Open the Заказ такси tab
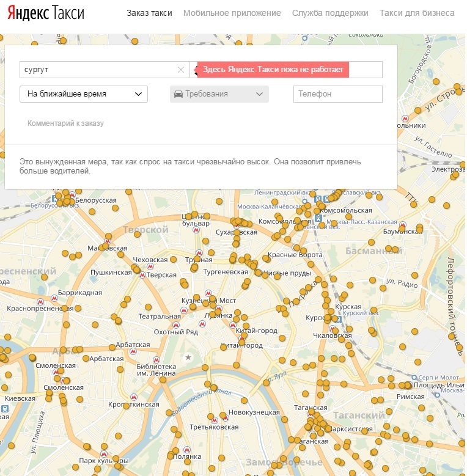The width and height of the screenshot is (467, 476). tap(149, 13)
